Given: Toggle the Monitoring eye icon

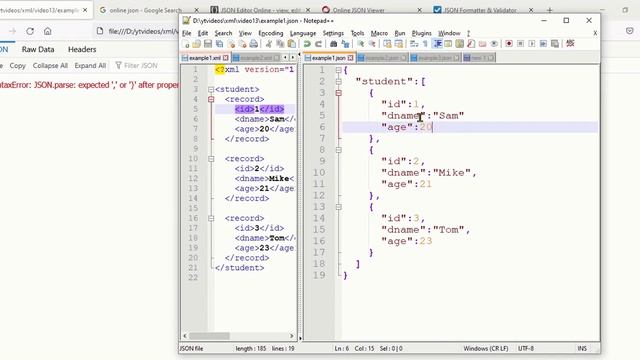Looking at the screenshot, I should (x=494, y=44).
